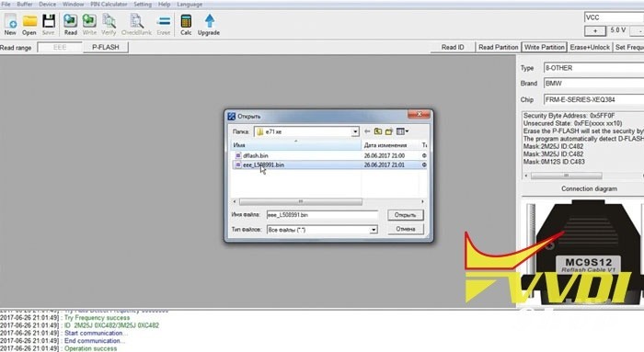The width and height of the screenshot is (644, 352).
Task: Expand the Папка folder dropdown
Action: coord(355,131)
